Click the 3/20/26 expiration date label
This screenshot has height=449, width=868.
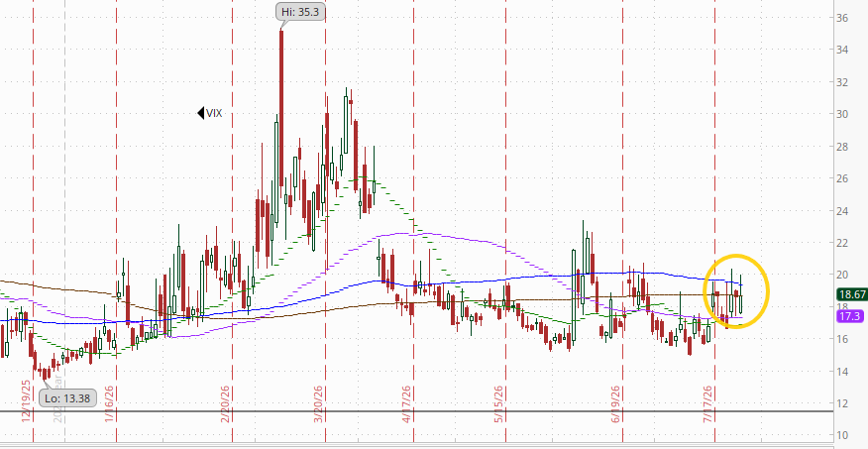click(318, 404)
